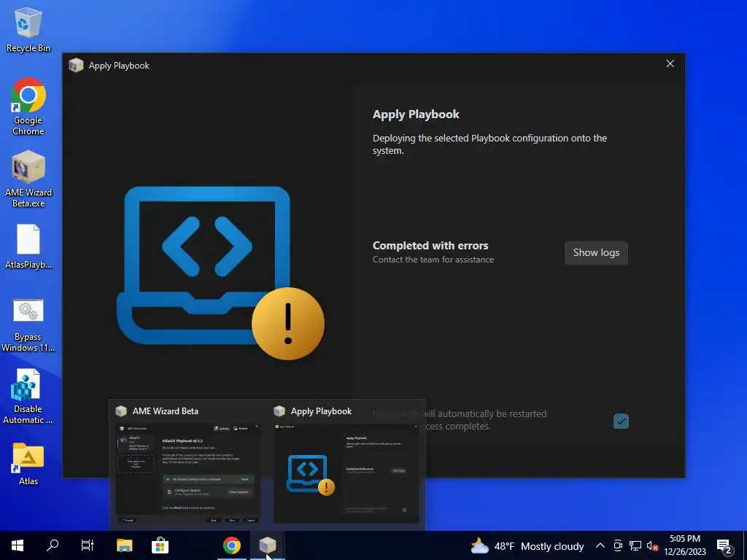Screen dimensions: 747x560
Task: Open the clock showing 5:05 PM
Action: point(684,545)
